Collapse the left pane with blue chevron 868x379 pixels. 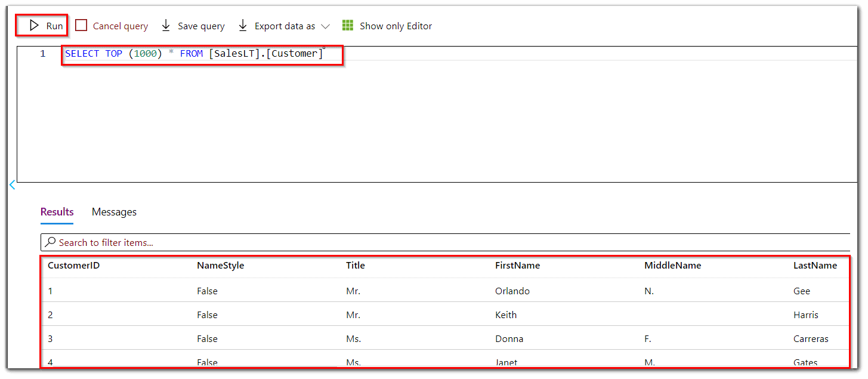pos(12,185)
